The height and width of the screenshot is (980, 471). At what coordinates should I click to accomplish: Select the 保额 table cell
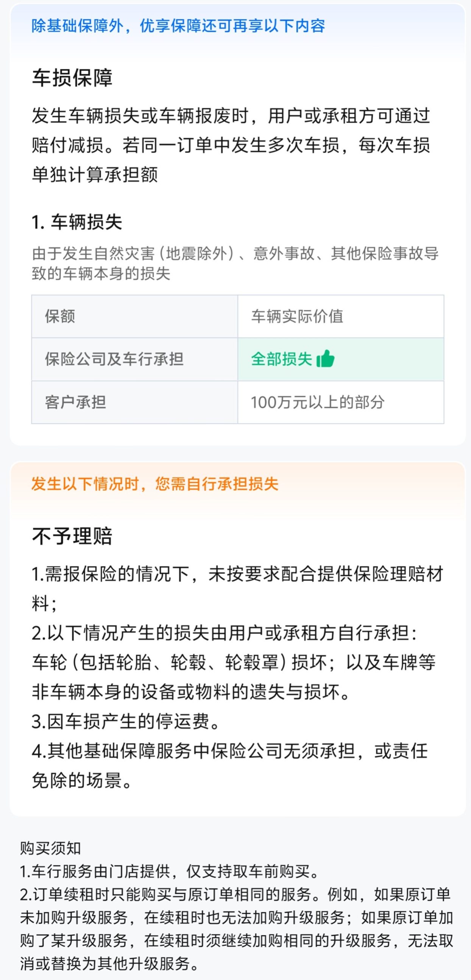pos(60,316)
